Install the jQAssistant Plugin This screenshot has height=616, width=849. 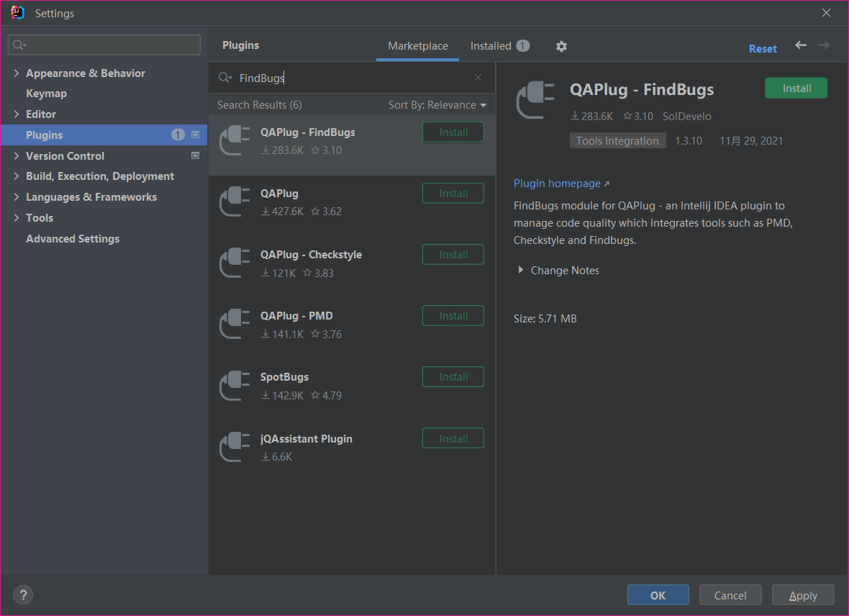[453, 438]
